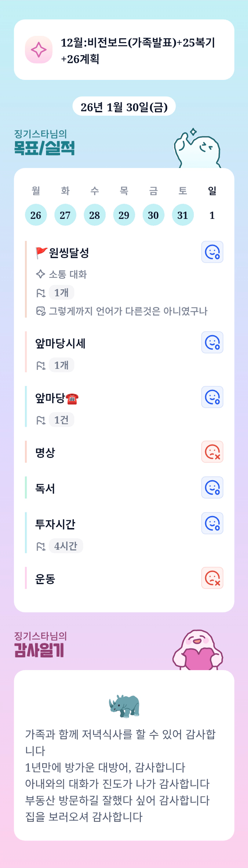Click the rhino emoji in gratitude diary
Image resolution: width=248 pixels, height=868 pixels.
124,705
